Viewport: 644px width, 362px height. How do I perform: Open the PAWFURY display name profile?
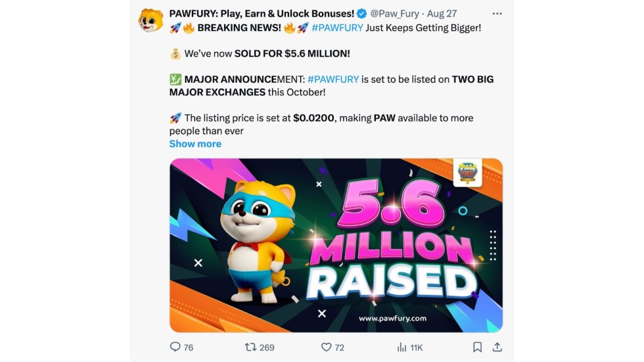[262, 13]
